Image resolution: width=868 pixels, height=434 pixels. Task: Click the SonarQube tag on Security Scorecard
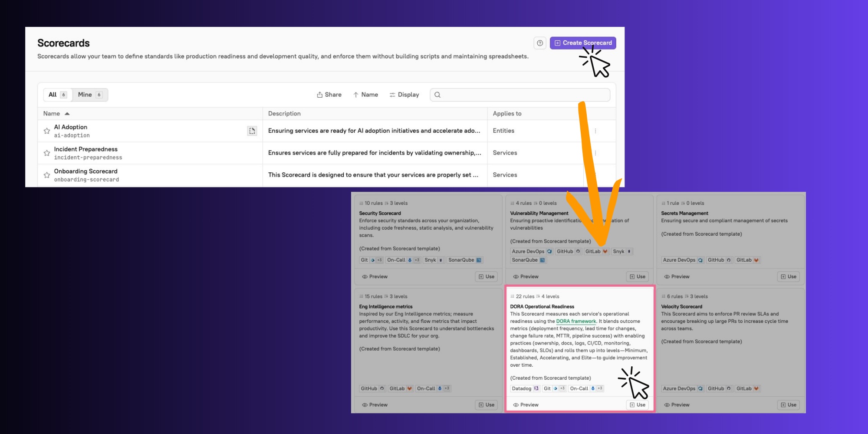point(465,260)
